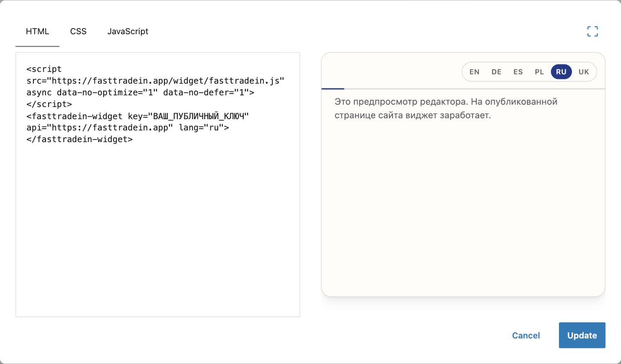Viewport: 621px width, 364px height.
Task: Click the api="https://fasttradein.app" line
Action: (x=127, y=128)
